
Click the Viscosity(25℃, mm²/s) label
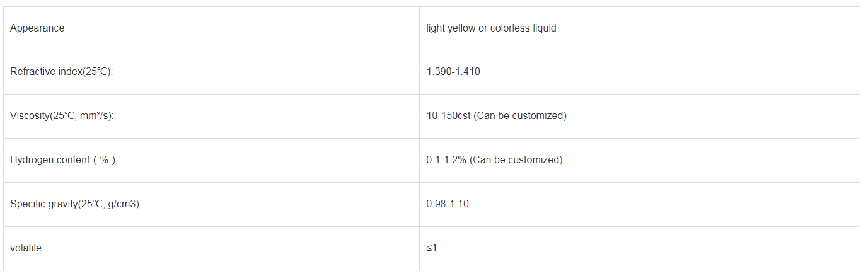62,116
